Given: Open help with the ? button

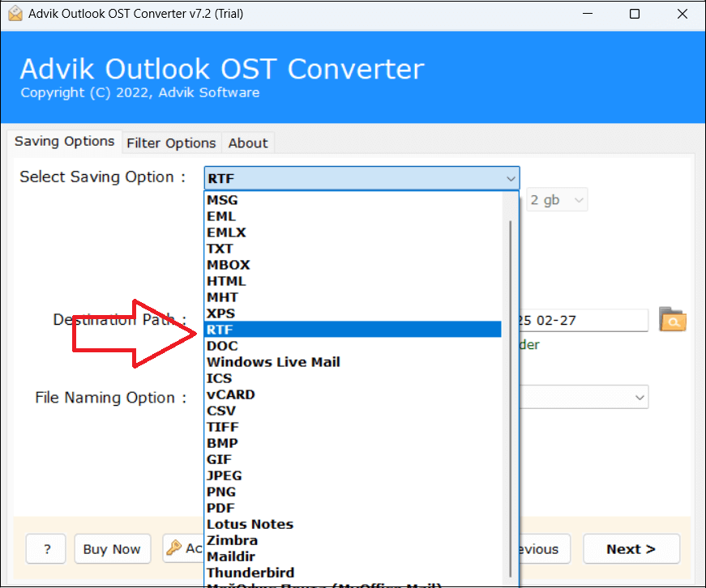Looking at the screenshot, I should pyautogui.click(x=46, y=549).
